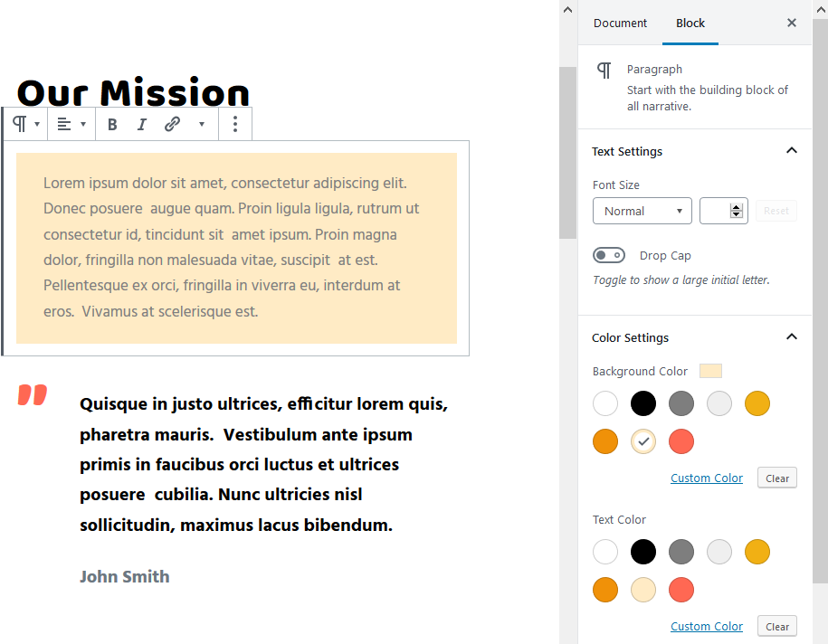Apply italic with the toolbar icon
828x644 pixels.
pyautogui.click(x=141, y=125)
